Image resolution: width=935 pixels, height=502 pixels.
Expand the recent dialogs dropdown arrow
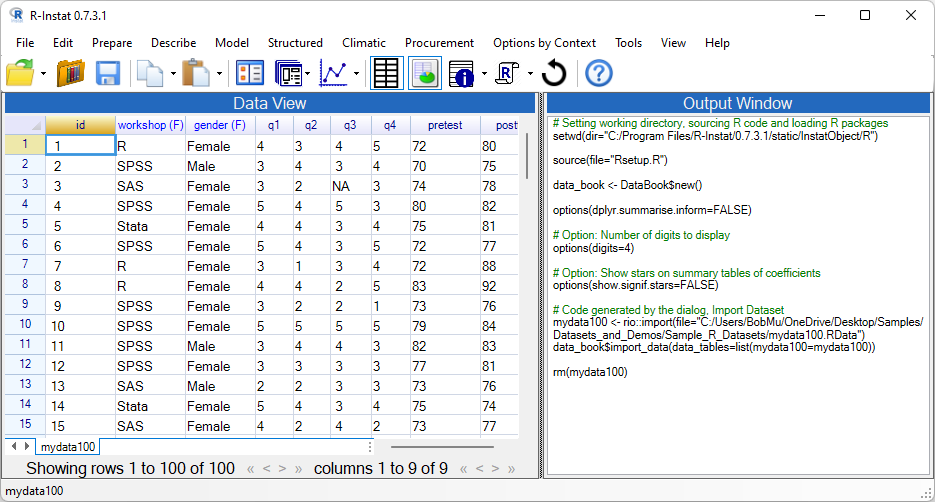[x=308, y=74]
